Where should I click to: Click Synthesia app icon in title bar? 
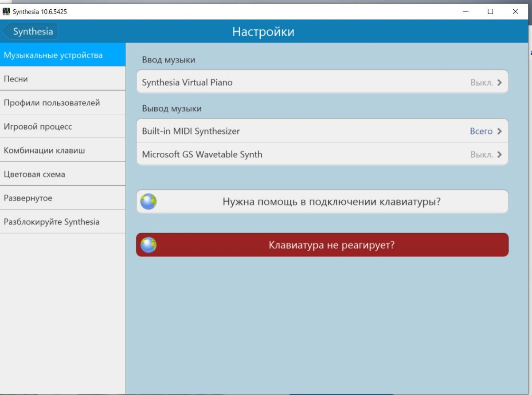click(6, 12)
